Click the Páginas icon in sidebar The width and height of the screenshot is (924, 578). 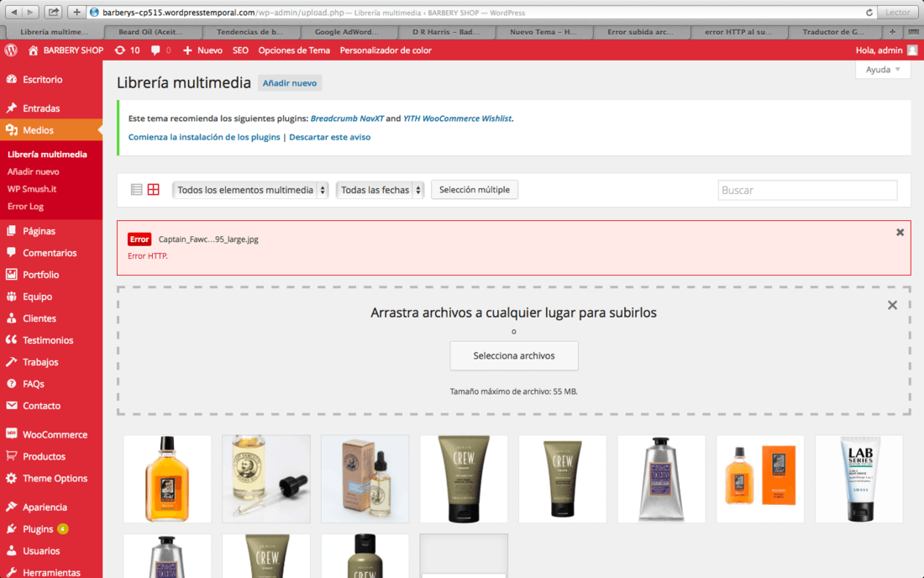pyautogui.click(x=11, y=230)
